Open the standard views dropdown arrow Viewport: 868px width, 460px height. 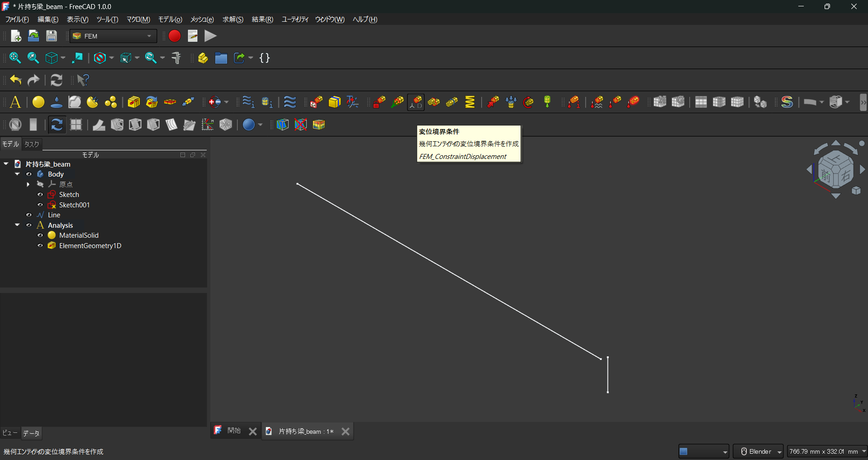(63, 58)
